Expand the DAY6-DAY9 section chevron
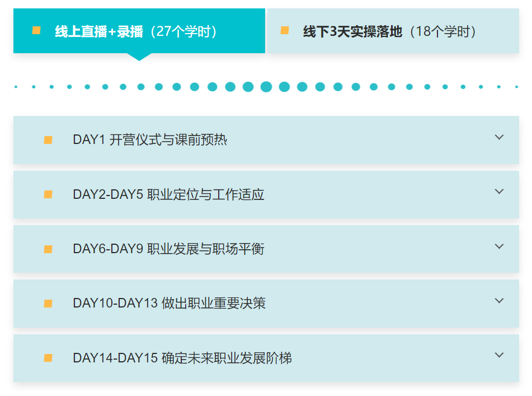The height and width of the screenshot is (396, 532). pos(500,246)
